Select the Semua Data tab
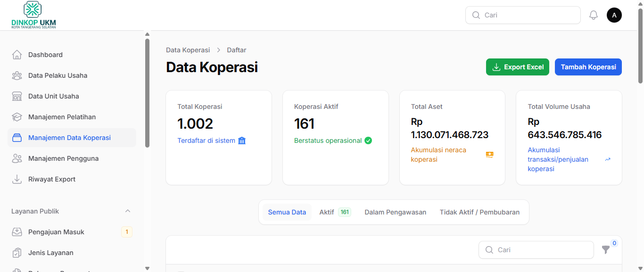Image resolution: width=644 pixels, height=272 pixels. (287, 212)
